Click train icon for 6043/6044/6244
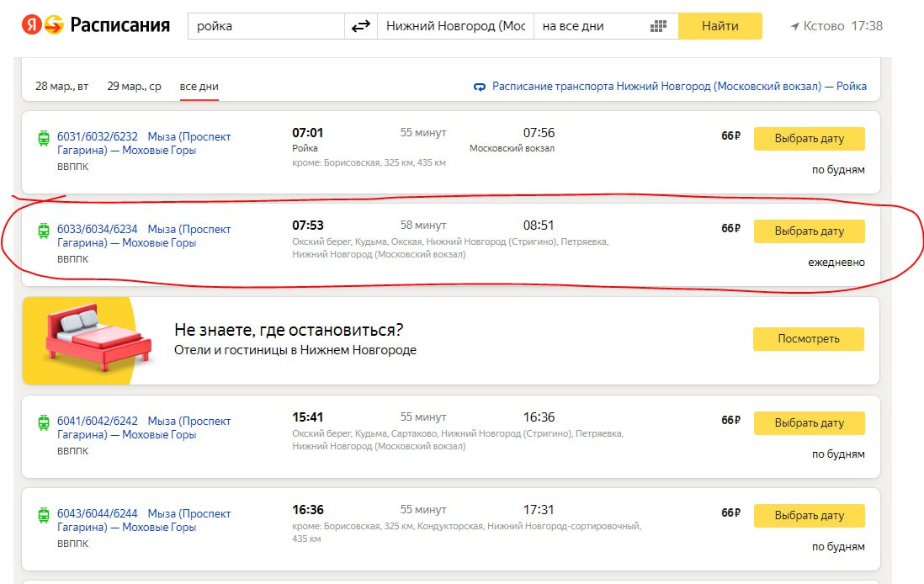The width and height of the screenshot is (924, 584). [44, 515]
